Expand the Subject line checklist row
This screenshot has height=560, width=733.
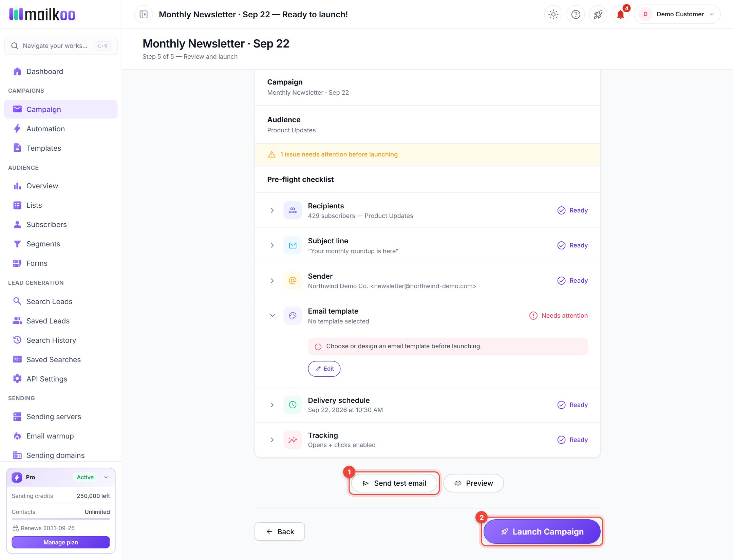[272, 245]
